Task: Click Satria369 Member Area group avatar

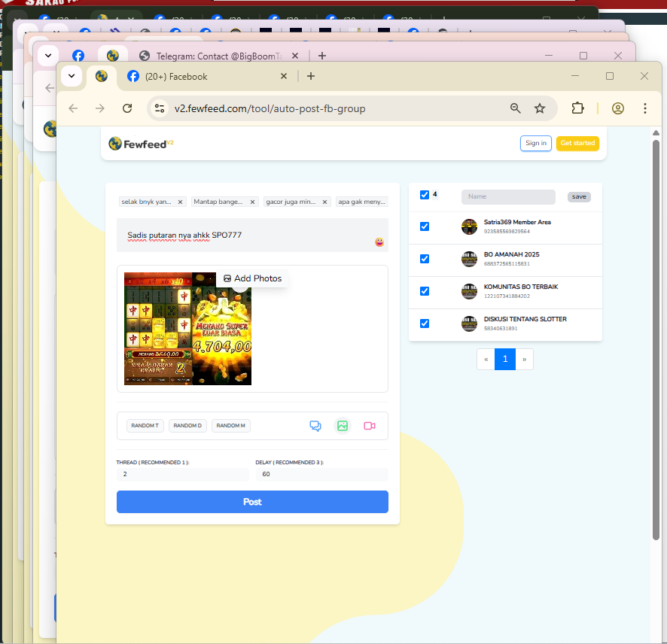Action: [x=469, y=226]
